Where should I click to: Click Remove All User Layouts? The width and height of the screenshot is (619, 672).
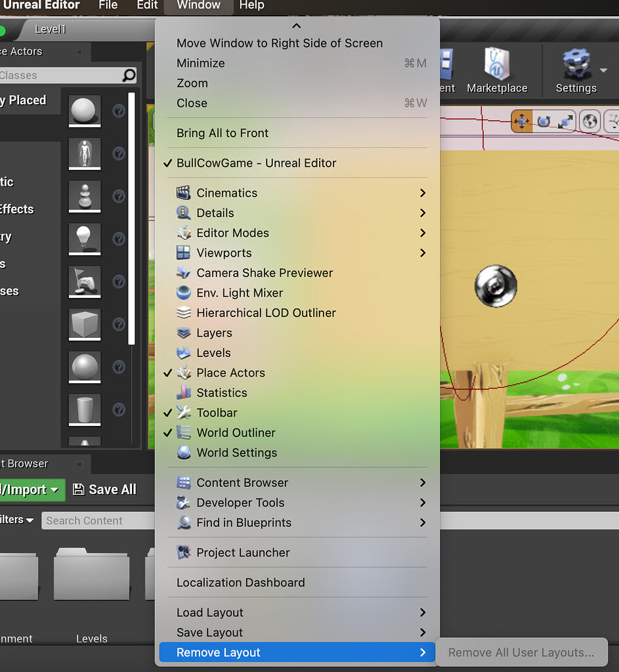click(x=522, y=652)
